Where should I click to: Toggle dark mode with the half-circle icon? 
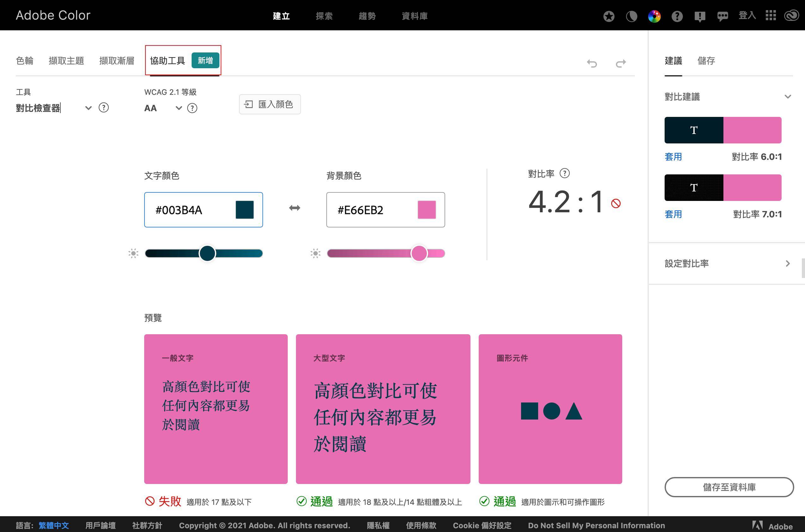(631, 16)
